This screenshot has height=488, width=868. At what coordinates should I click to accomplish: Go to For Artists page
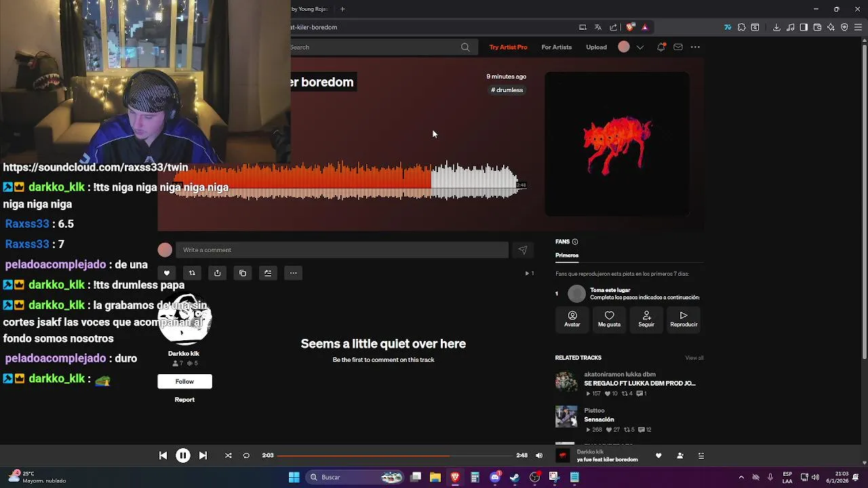(557, 47)
